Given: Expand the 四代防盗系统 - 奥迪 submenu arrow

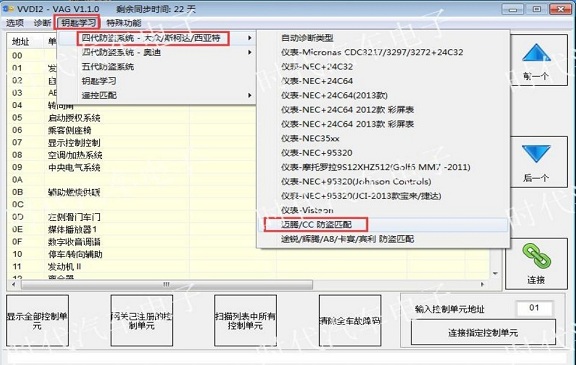Looking at the screenshot, I should 250,53.
